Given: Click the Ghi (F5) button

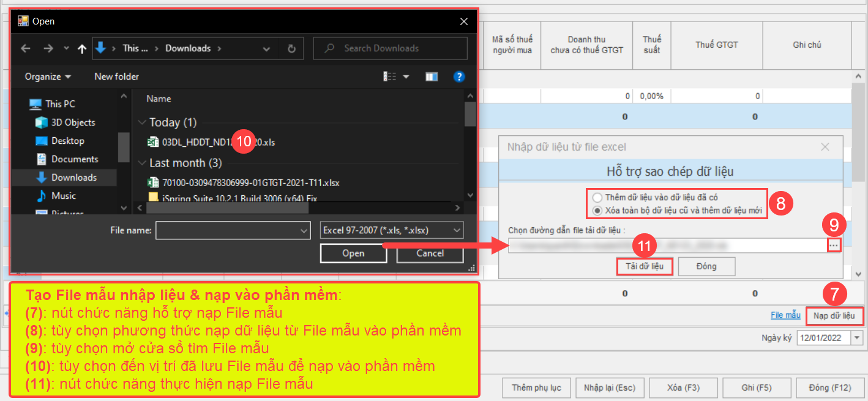Looking at the screenshot, I should [756, 388].
